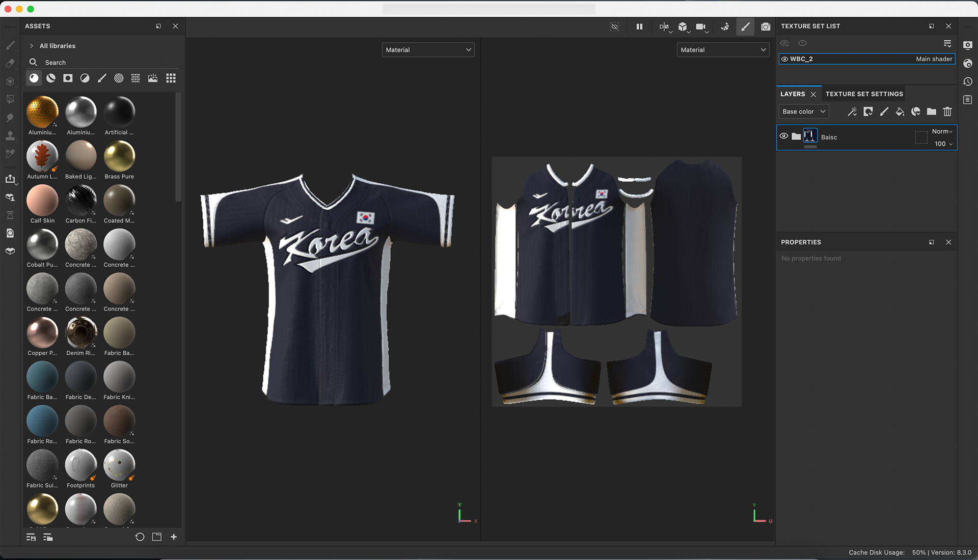Screen dimensions: 978x560
Task: Filter assets by Materials
Action: [34, 78]
